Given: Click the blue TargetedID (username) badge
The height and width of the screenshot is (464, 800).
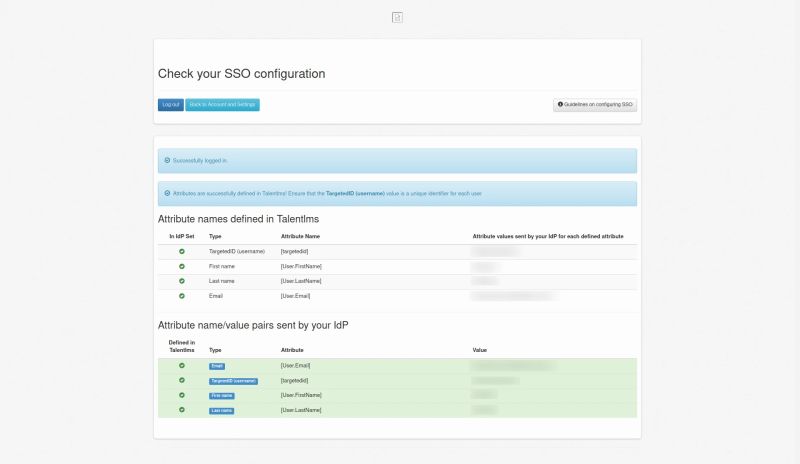Looking at the screenshot, I should [233, 381].
